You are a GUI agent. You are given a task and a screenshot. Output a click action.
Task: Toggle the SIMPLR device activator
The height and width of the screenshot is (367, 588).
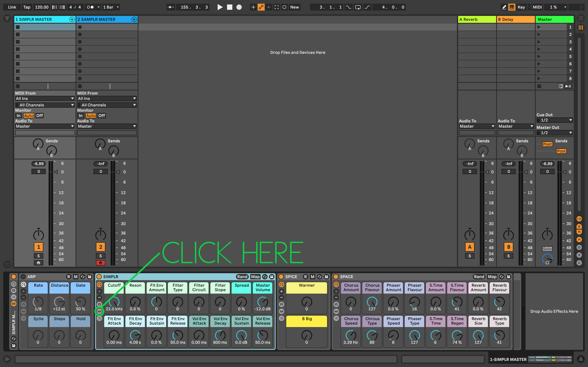pos(99,277)
